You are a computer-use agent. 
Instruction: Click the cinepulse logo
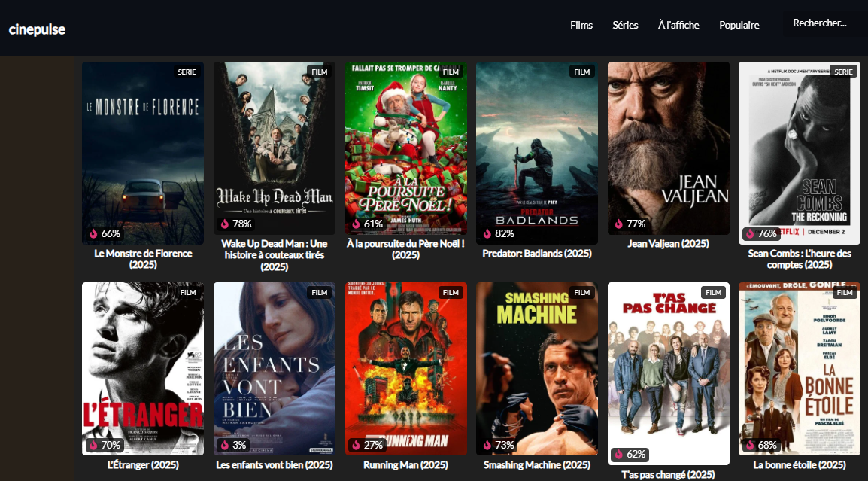(x=37, y=29)
